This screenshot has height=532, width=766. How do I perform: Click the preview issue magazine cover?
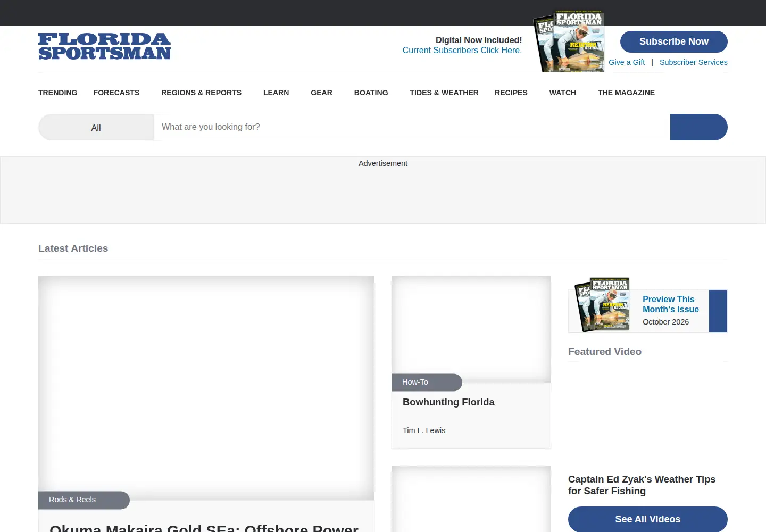(x=603, y=305)
